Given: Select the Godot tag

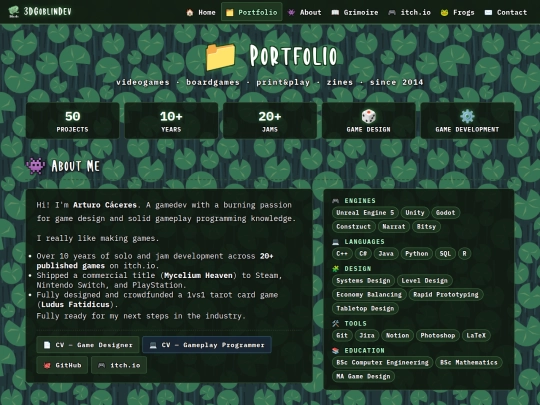Looking at the screenshot, I should [x=445, y=212].
